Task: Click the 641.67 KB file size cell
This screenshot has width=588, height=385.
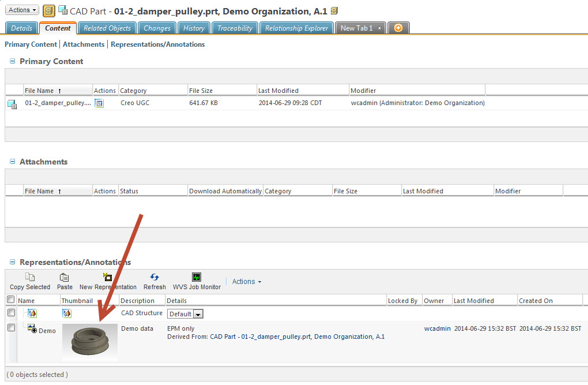Action: click(203, 103)
